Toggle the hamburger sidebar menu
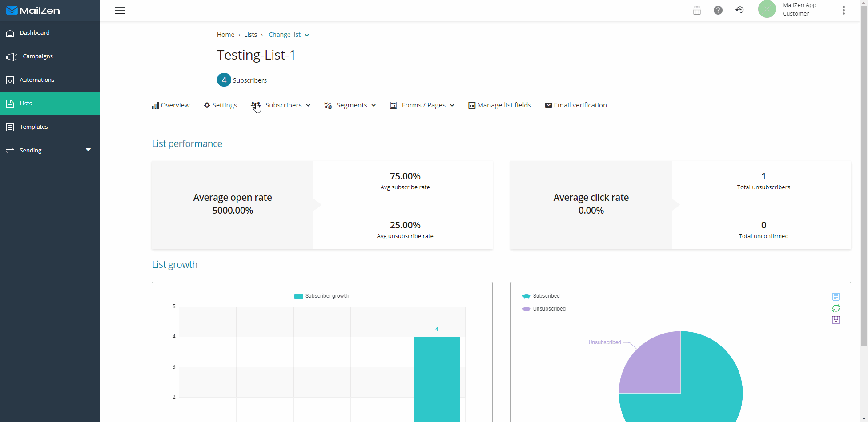 120,10
